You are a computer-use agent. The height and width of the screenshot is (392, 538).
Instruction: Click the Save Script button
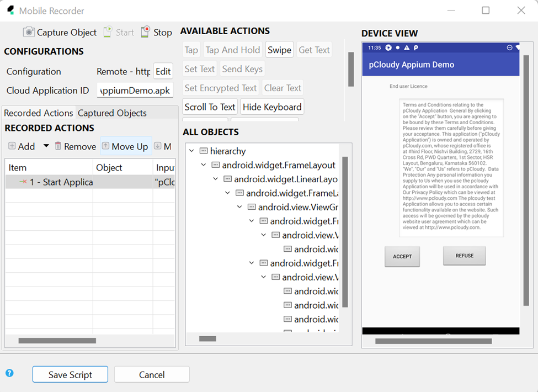pyautogui.click(x=70, y=374)
